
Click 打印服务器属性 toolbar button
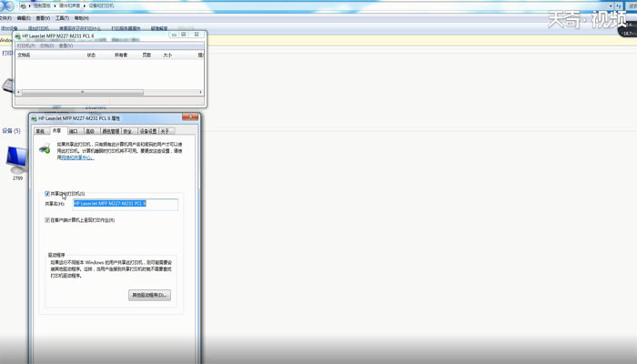point(126,28)
